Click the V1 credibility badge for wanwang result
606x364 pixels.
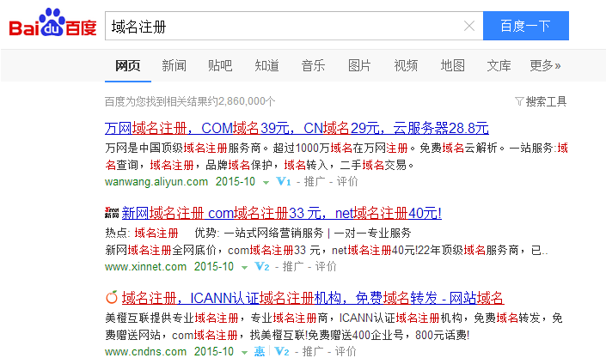284,181
